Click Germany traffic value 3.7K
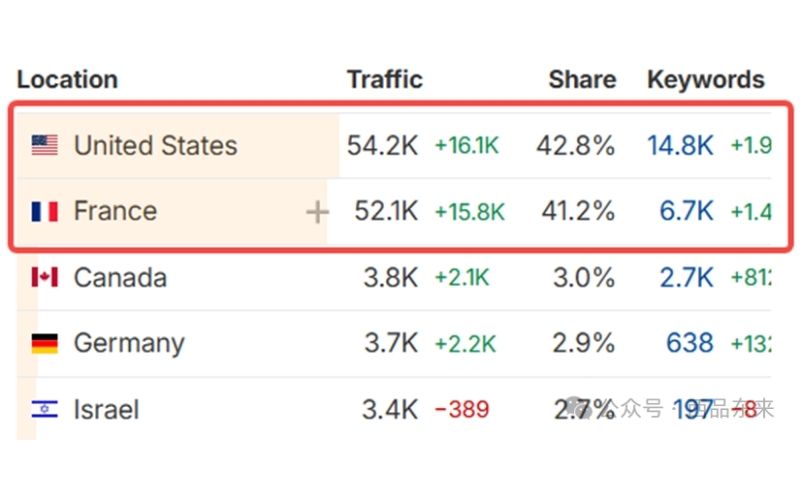 [x=391, y=343]
